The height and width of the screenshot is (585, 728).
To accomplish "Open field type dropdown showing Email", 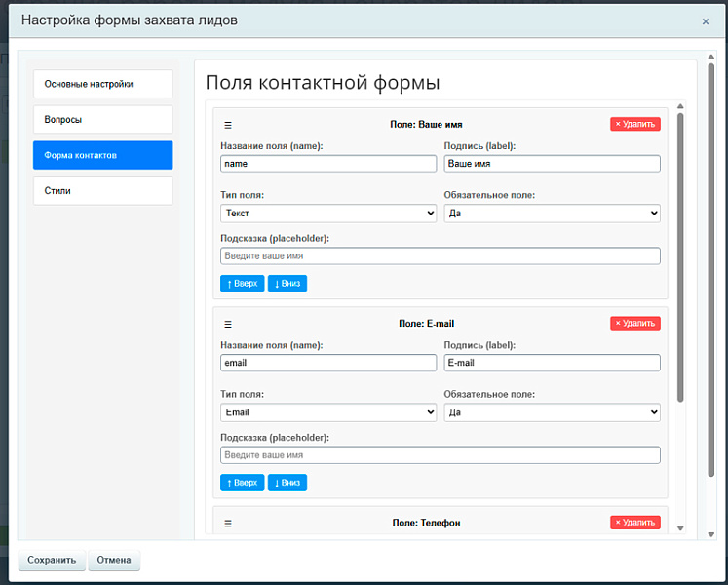I will click(x=328, y=412).
